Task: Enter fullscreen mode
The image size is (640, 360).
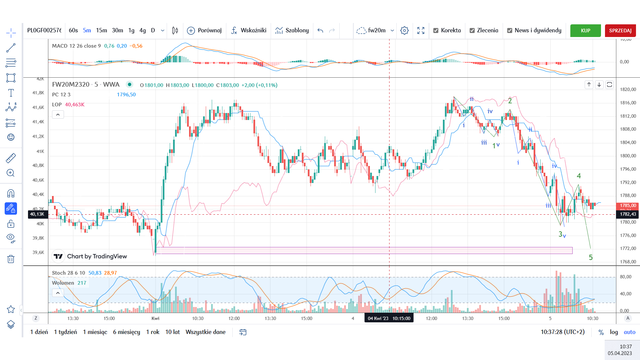Action: (x=421, y=31)
